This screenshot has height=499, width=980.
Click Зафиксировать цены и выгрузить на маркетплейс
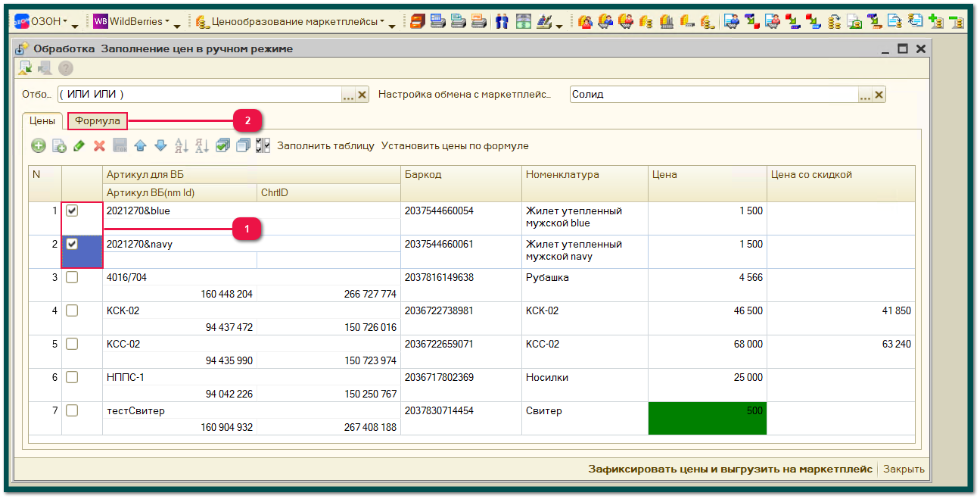coord(730,469)
